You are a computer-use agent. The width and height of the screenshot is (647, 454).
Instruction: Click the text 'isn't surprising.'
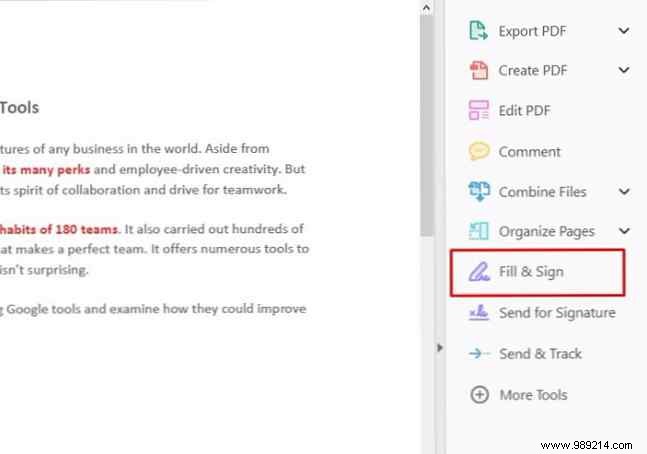click(44, 270)
